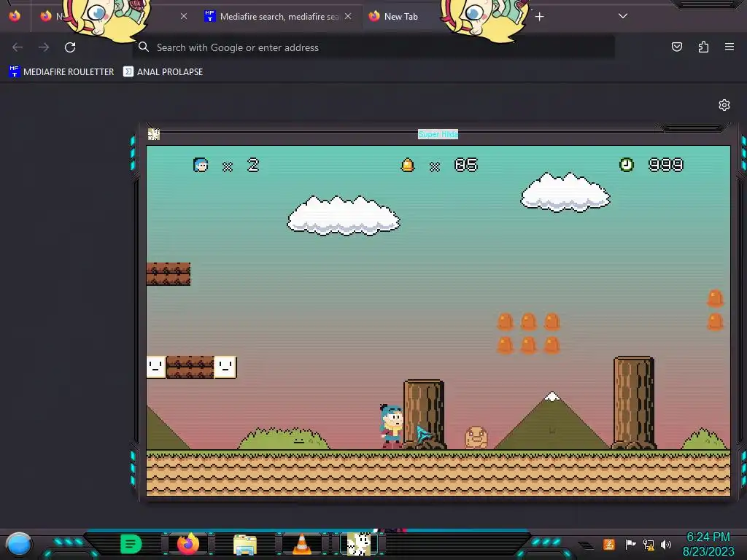Open a new tab with plus button

point(539,17)
